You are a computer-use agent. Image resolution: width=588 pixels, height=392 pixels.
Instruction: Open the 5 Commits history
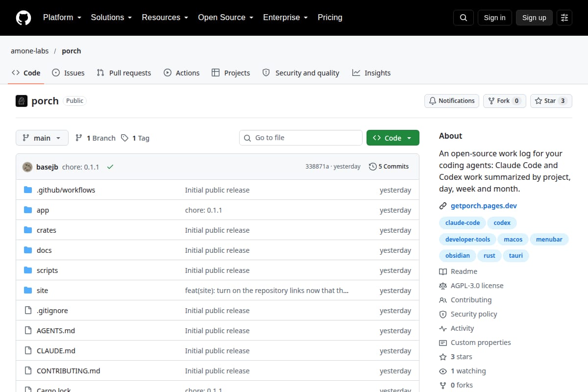coord(389,167)
